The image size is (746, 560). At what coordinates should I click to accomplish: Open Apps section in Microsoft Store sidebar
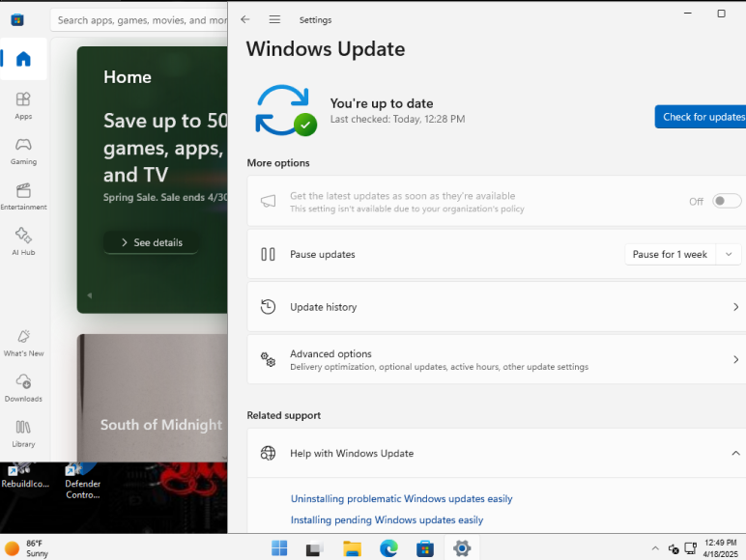tap(23, 106)
